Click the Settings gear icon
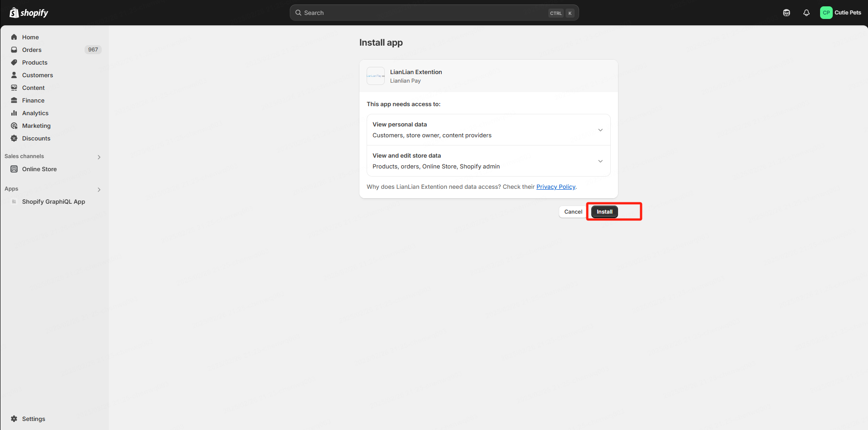 [14, 419]
